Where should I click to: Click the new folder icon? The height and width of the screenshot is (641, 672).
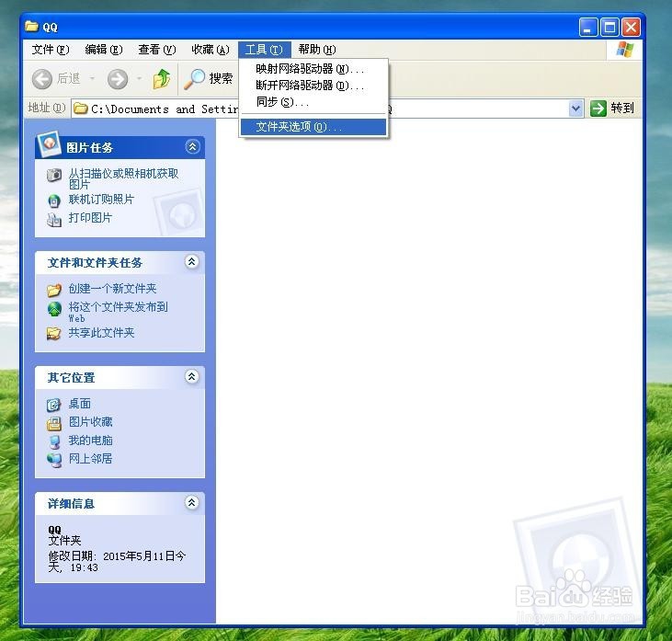click(54, 291)
